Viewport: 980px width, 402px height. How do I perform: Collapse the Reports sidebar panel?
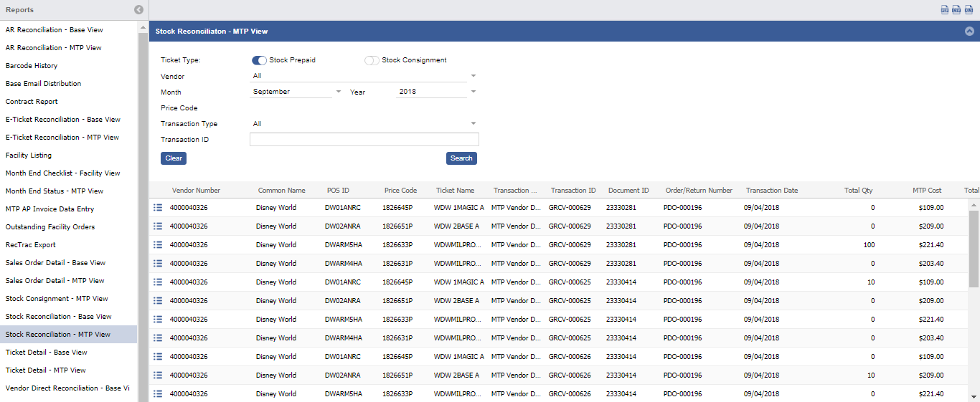click(138, 10)
